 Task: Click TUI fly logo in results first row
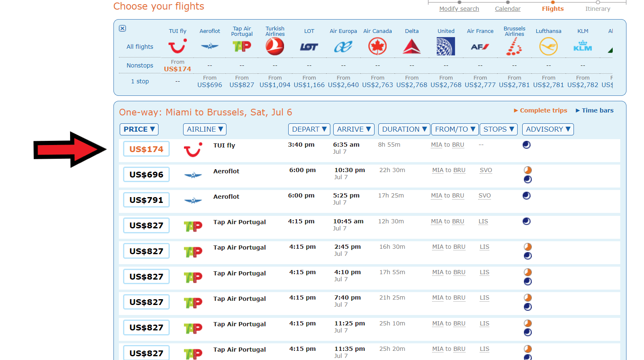tap(193, 150)
